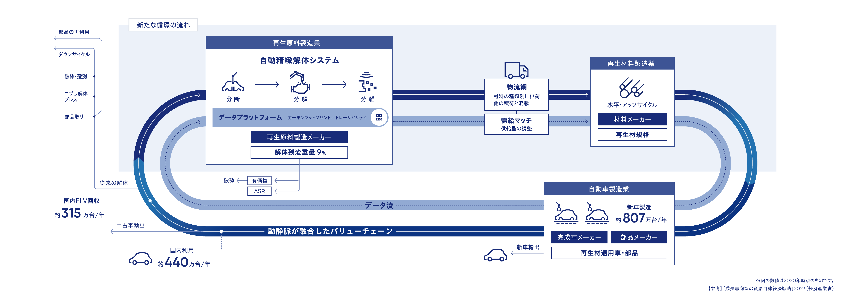Click the car icon beside 国内利用
The image size is (868, 306).
point(140,259)
